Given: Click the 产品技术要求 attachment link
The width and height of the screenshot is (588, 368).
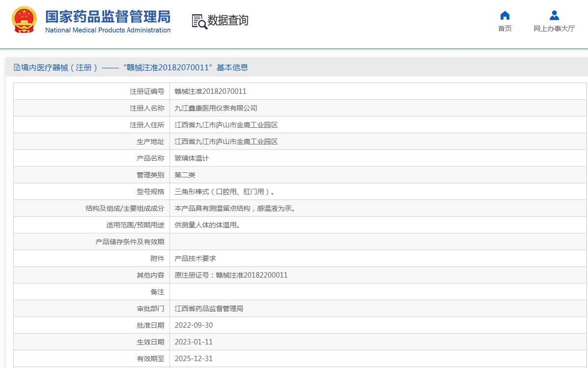Looking at the screenshot, I should pos(195,258).
